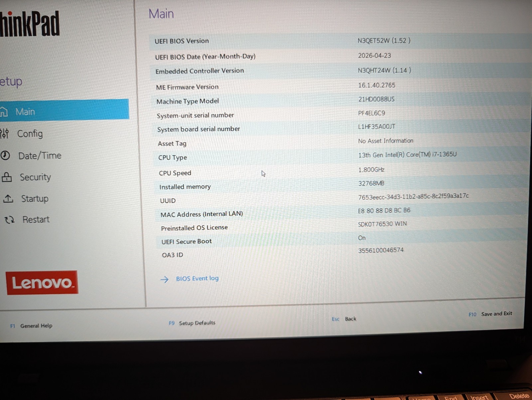Viewport: 532px width, 400px height.
Task: Open the Main menu item
Action: point(65,110)
